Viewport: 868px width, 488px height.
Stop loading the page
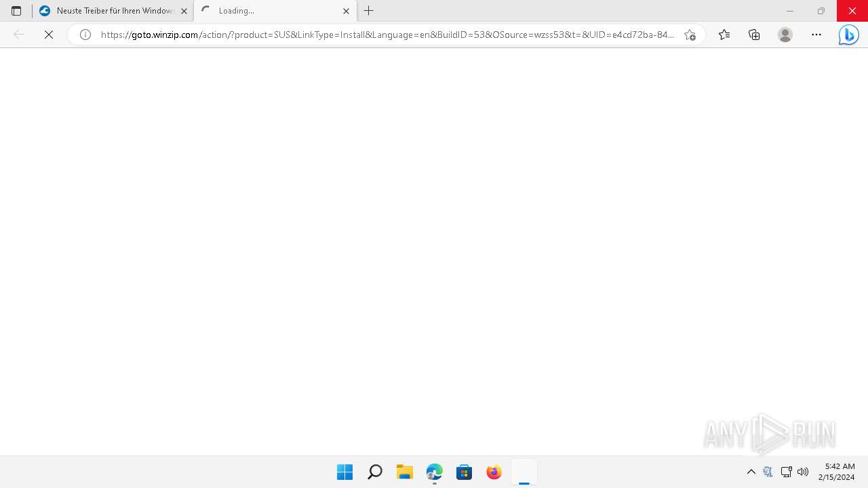point(49,35)
